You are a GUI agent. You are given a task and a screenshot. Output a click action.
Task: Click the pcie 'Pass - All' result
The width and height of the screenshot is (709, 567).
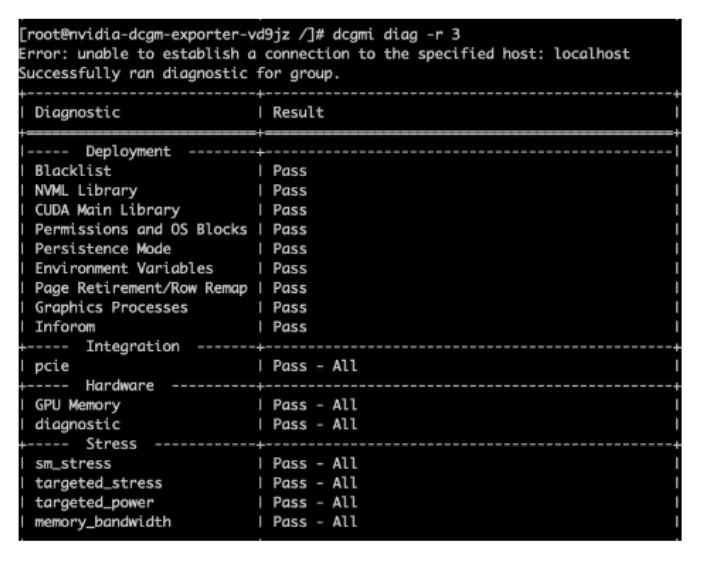[x=315, y=366]
